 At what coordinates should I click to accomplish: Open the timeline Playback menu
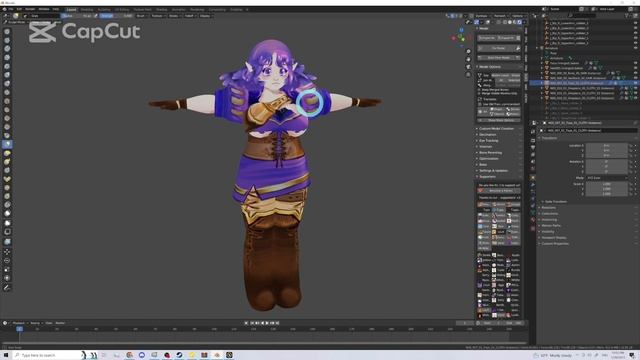(x=19, y=323)
